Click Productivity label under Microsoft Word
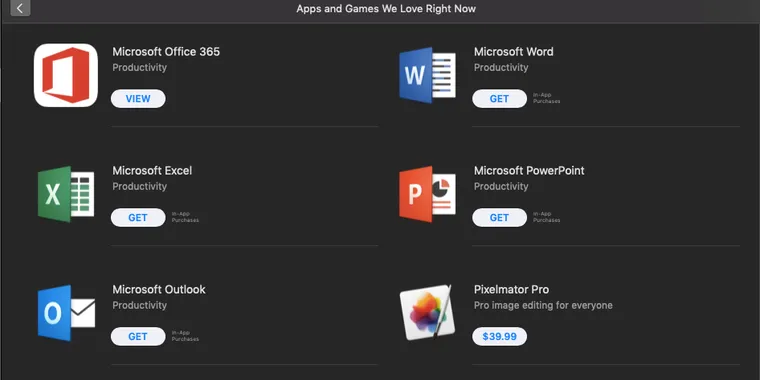Image resolution: width=760 pixels, height=380 pixels. tap(501, 67)
